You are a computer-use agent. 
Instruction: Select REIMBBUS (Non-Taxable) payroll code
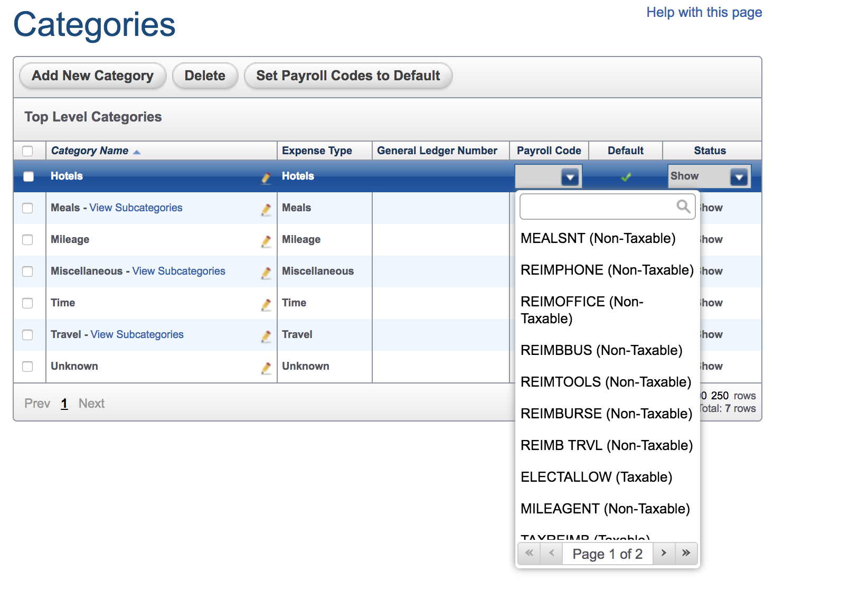pos(601,350)
